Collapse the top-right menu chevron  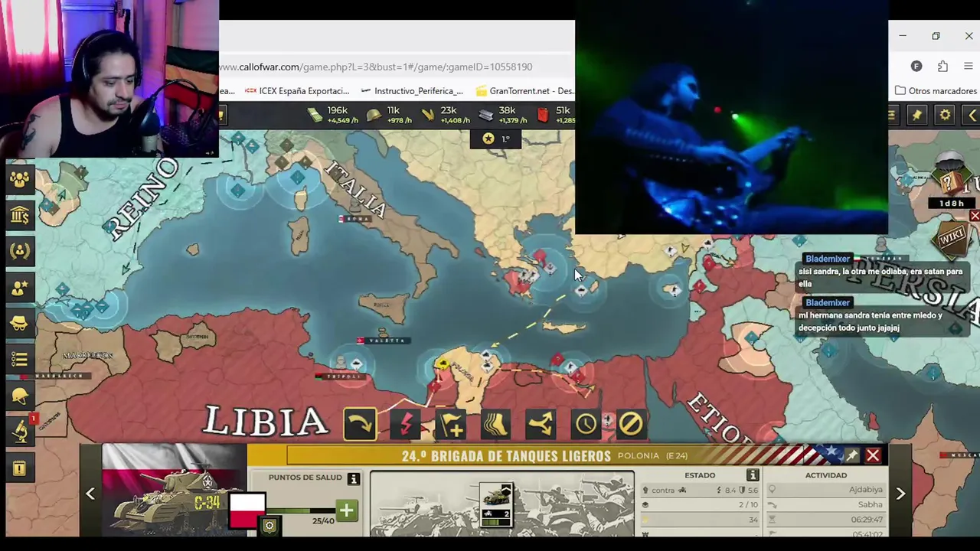click(971, 115)
